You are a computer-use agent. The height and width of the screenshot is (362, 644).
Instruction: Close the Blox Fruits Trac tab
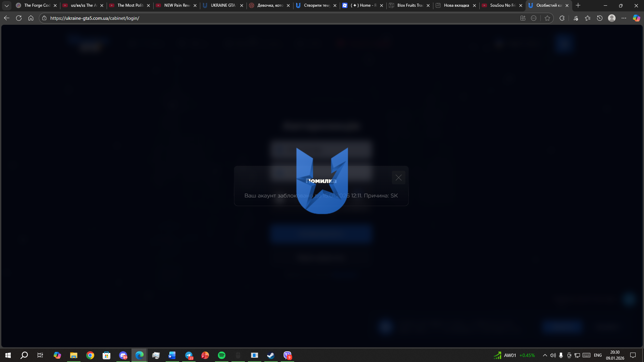click(x=428, y=5)
